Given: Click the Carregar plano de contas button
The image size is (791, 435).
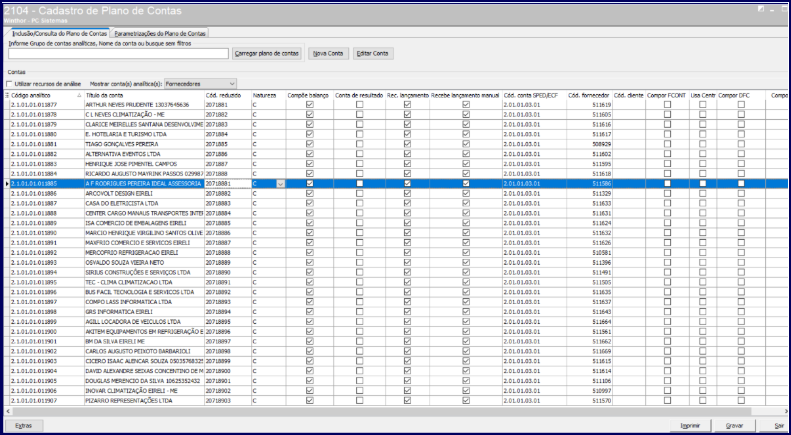Looking at the screenshot, I should point(267,53).
